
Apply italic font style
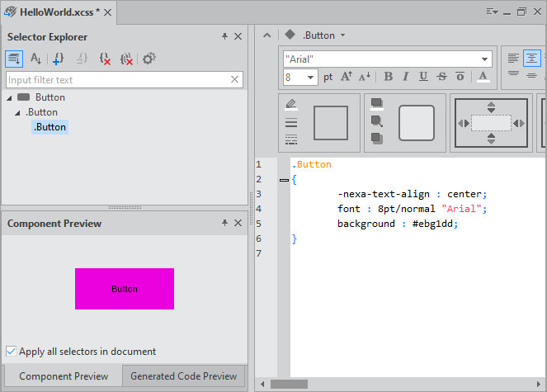pos(405,77)
